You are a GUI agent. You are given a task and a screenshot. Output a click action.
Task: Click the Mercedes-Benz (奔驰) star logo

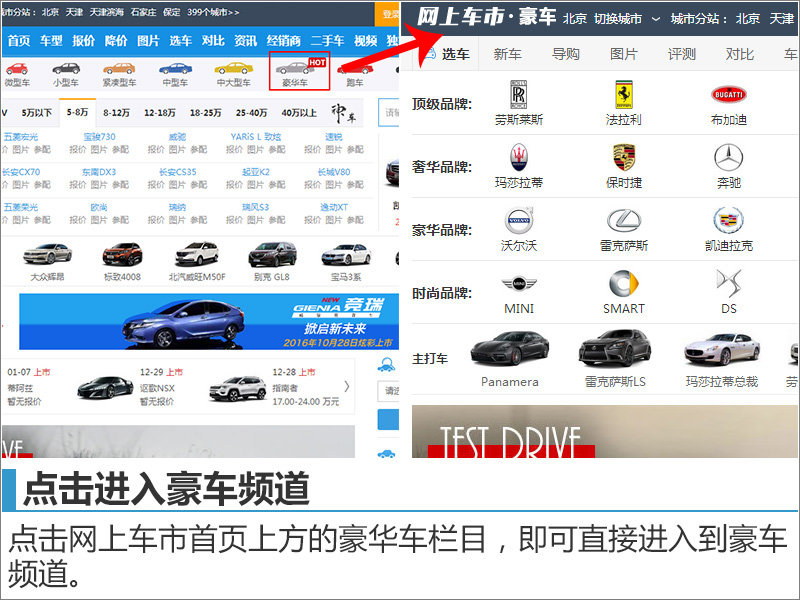[x=729, y=158]
